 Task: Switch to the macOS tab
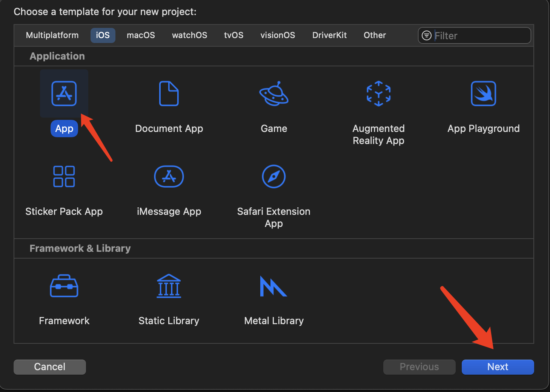(x=141, y=35)
